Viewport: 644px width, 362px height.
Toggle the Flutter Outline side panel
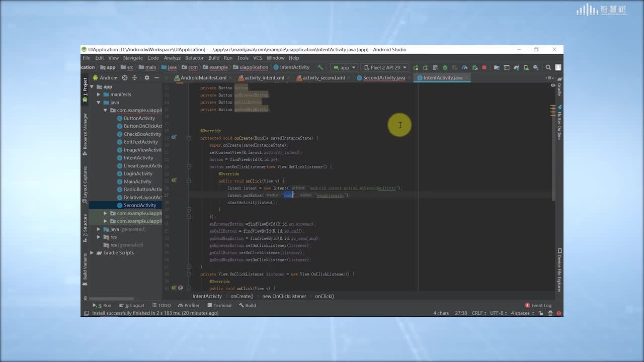[x=559, y=123]
